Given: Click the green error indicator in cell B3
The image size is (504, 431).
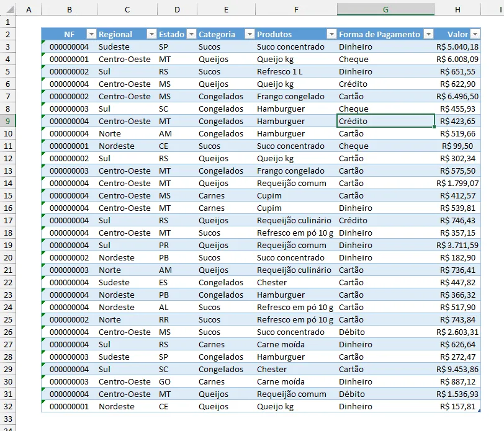Looking at the screenshot, I should 43,42.
